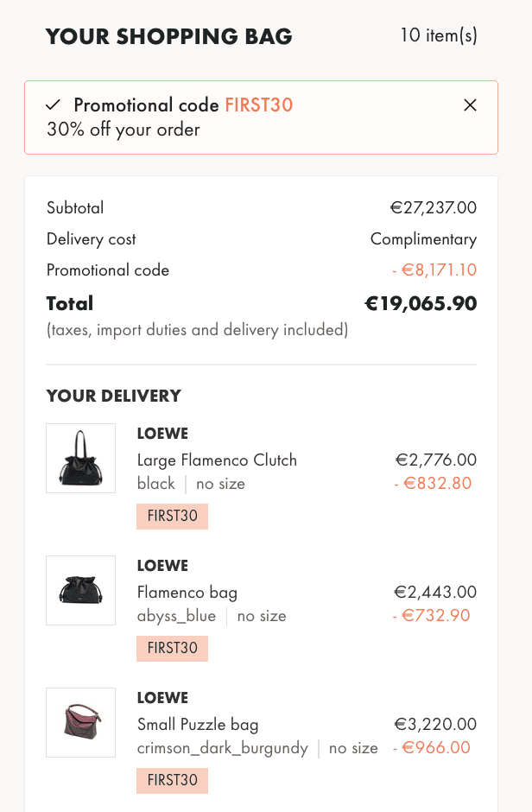Click the Small Puzzle bag product name
532x812 pixels.
[x=198, y=724]
